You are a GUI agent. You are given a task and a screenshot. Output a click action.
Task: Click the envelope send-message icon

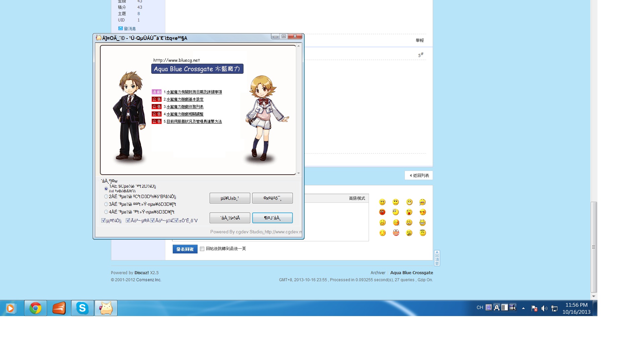click(120, 28)
